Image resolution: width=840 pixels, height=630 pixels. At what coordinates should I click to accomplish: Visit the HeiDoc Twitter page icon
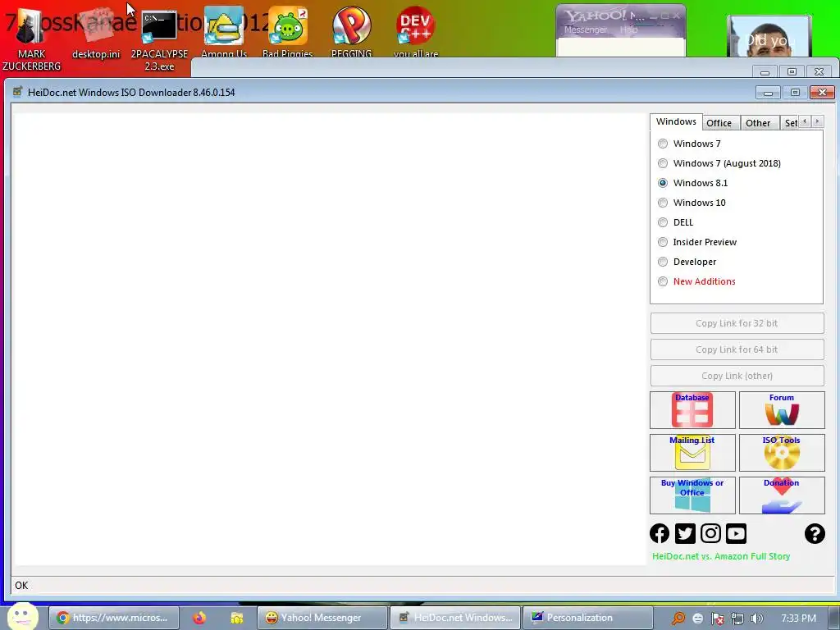[x=685, y=533]
